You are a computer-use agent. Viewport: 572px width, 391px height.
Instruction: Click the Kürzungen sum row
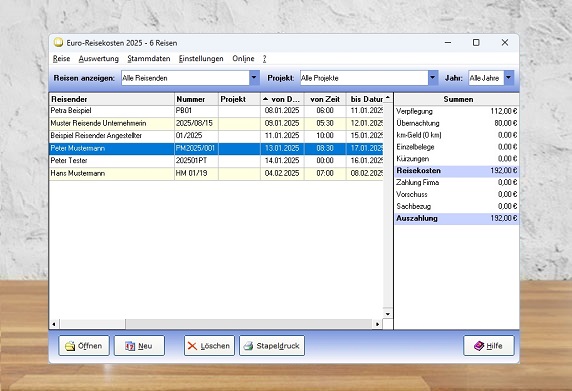click(457, 159)
